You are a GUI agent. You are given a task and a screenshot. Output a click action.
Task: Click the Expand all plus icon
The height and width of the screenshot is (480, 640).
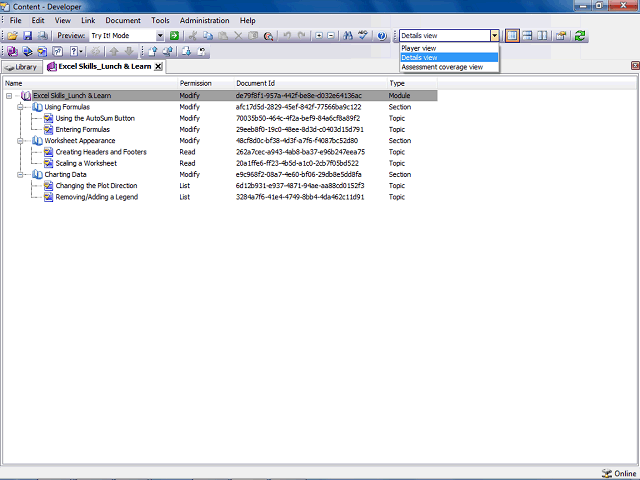[x=319, y=36]
